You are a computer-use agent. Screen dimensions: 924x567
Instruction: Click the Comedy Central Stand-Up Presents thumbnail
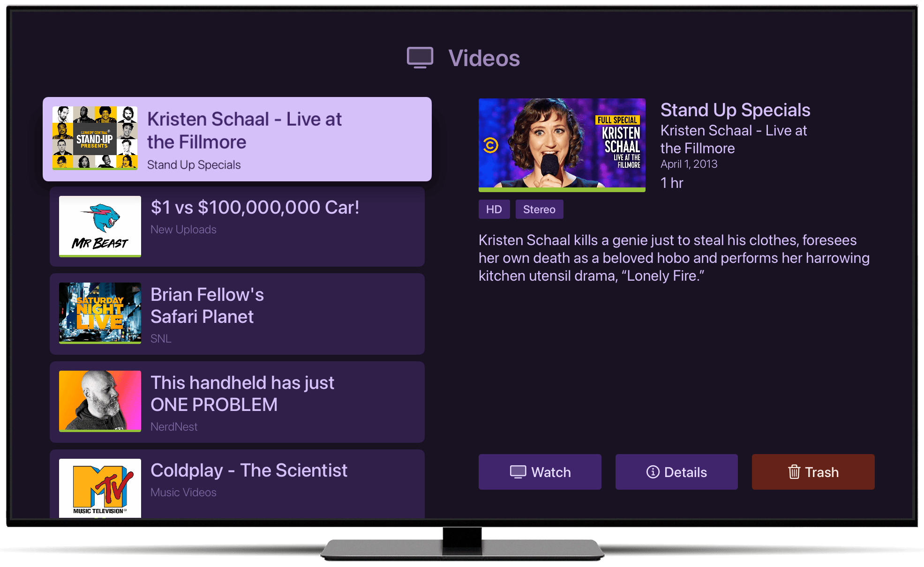click(95, 138)
